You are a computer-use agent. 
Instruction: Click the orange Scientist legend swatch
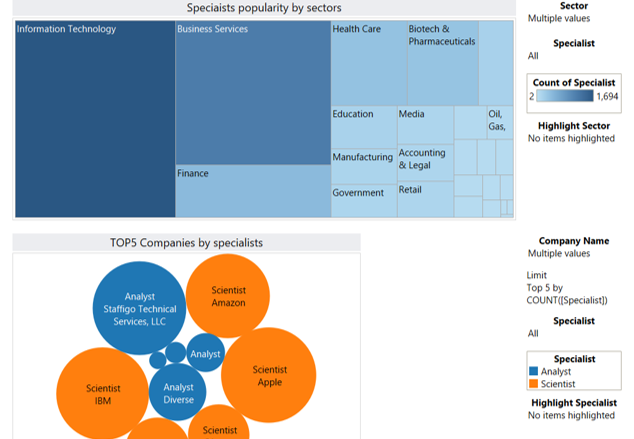pyautogui.click(x=533, y=384)
